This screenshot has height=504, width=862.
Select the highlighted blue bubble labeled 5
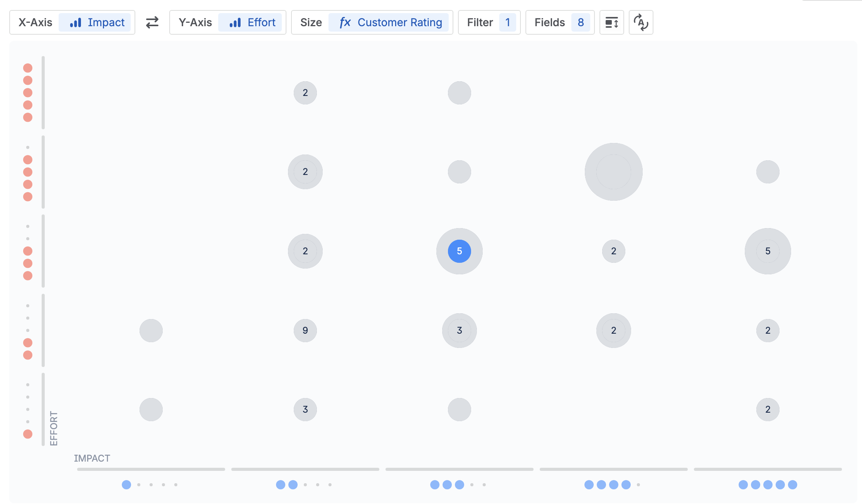coord(460,251)
